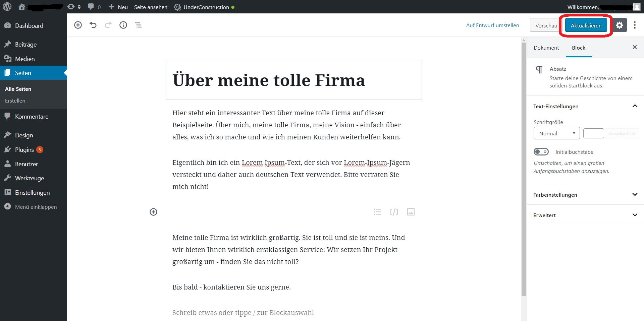Click the paragraph starting Meine tolle Firma ist
644x321 pixels.
coord(289,250)
